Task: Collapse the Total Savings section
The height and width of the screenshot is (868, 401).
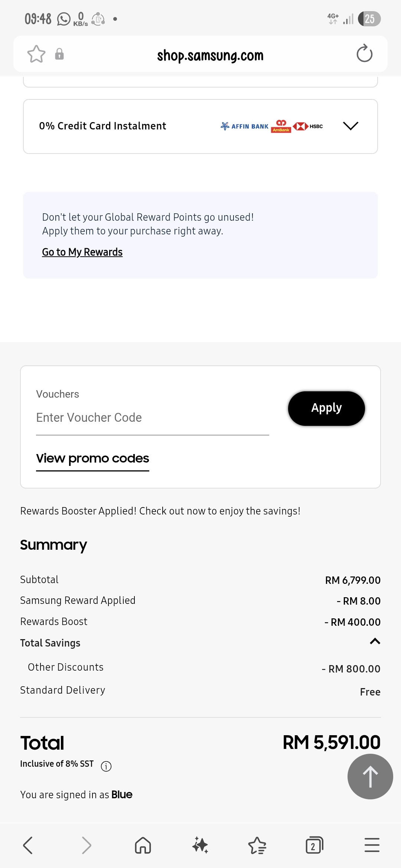Action: [x=375, y=641]
